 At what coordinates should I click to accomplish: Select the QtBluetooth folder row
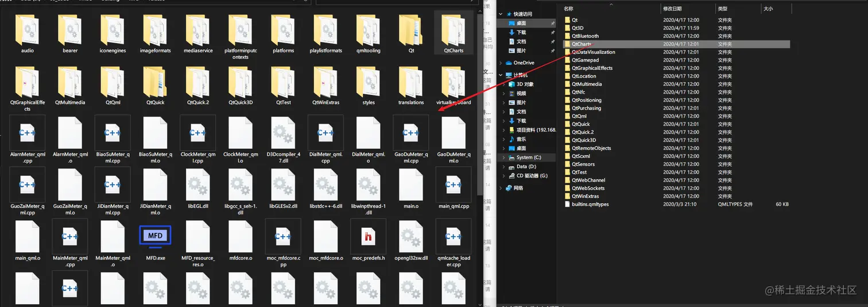[x=676, y=36]
